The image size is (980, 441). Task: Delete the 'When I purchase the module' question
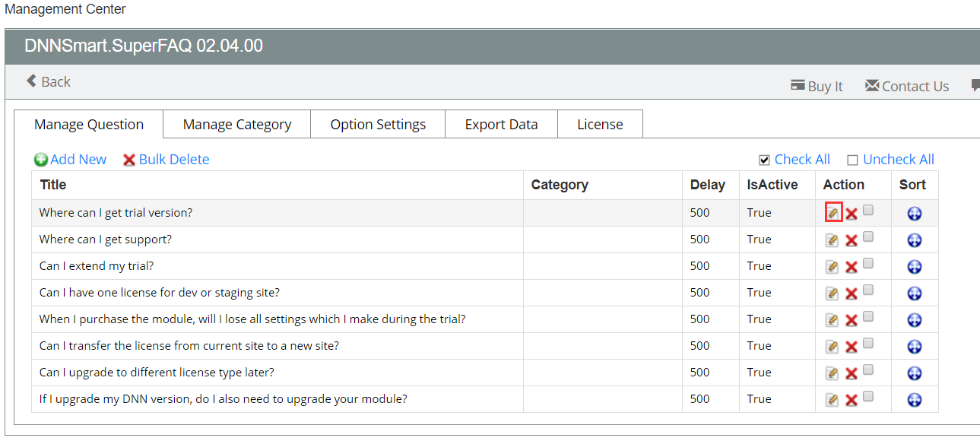click(x=852, y=320)
